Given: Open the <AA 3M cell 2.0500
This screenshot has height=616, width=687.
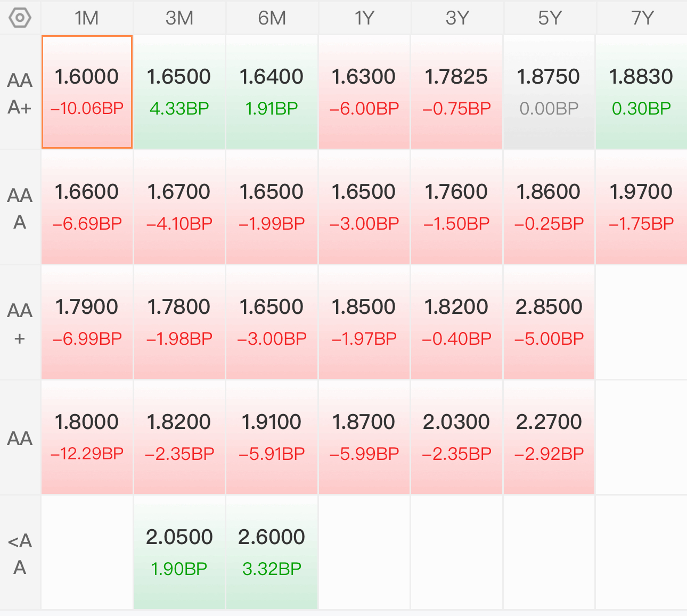Looking at the screenshot, I should [x=179, y=553].
